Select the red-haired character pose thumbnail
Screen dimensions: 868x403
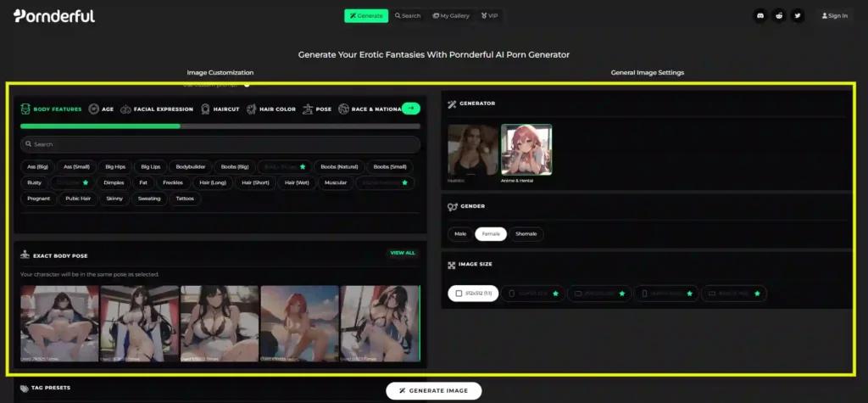click(299, 323)
